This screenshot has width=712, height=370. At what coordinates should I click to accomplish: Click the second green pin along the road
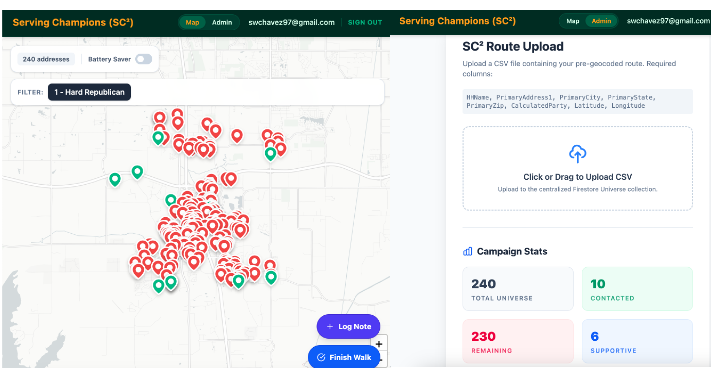[x=137, y=172]
